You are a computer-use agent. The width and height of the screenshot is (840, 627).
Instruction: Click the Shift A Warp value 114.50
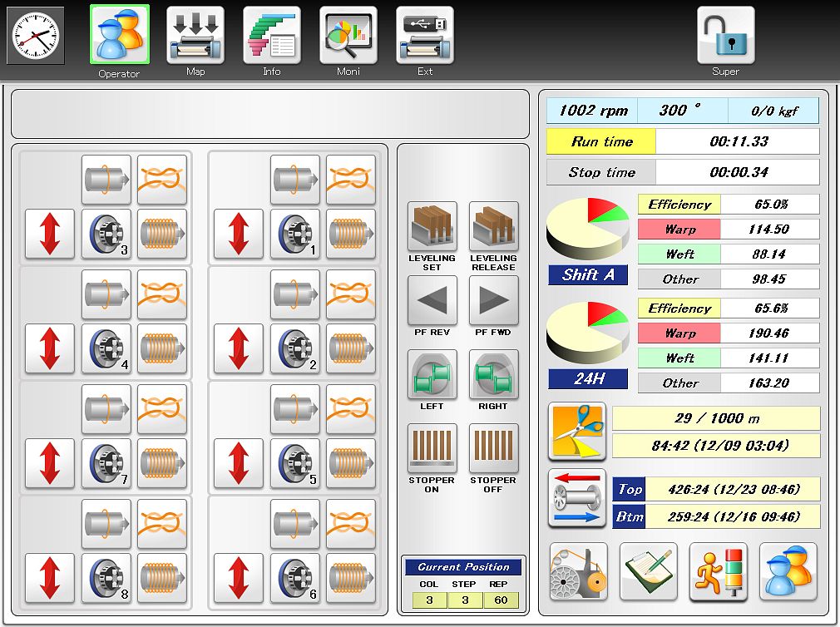point(770,230)
